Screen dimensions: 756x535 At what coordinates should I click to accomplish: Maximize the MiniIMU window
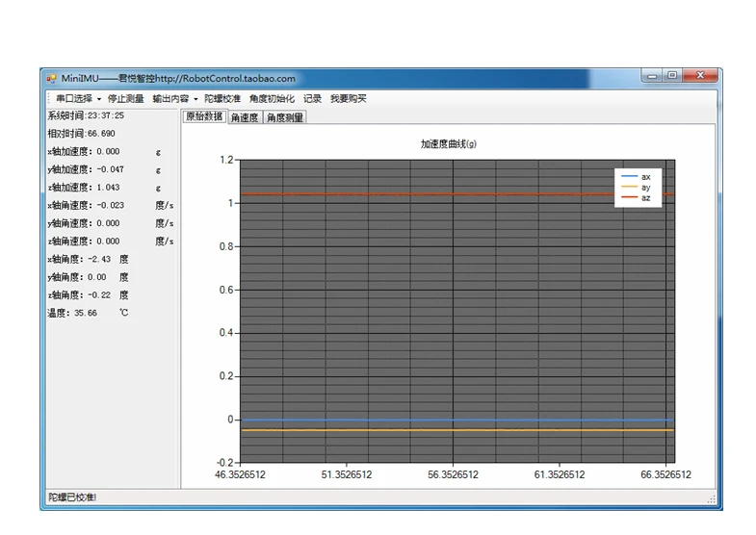point(672,76)
